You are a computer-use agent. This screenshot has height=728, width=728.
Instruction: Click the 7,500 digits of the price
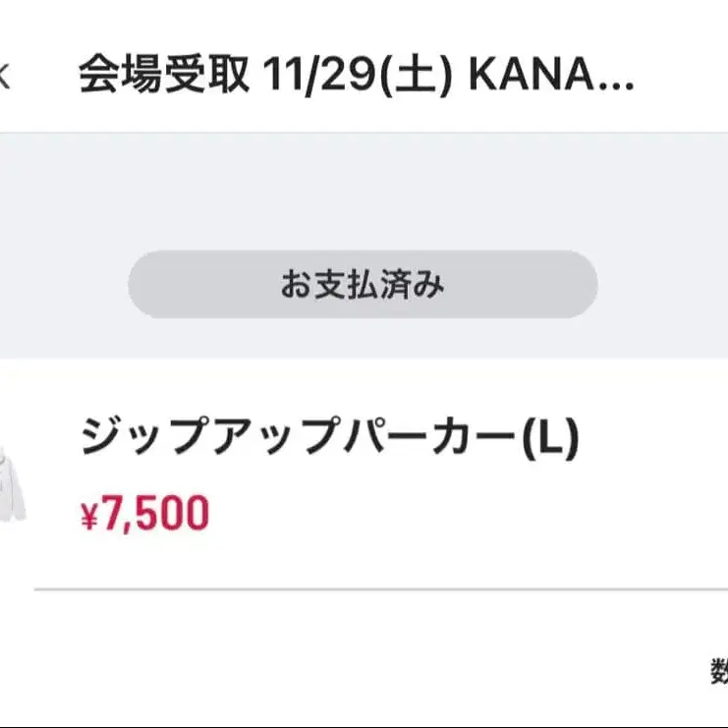[x=155, y=514]
